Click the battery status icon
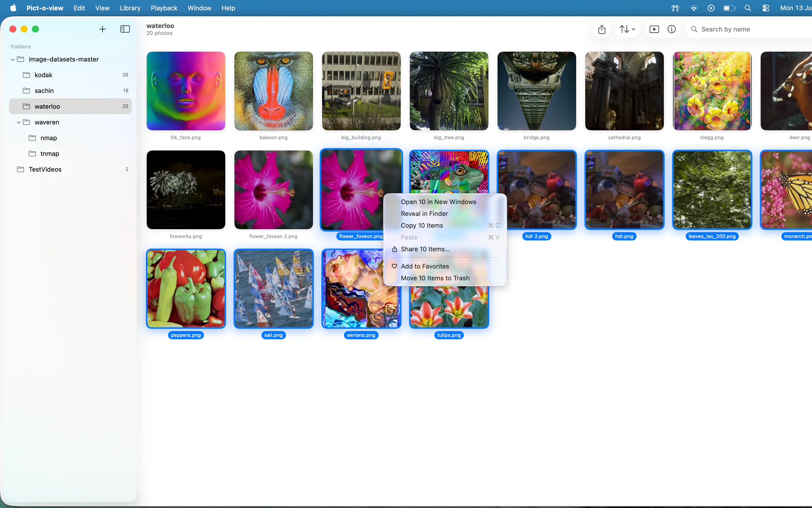812x508 pixels. click(729, 8)
